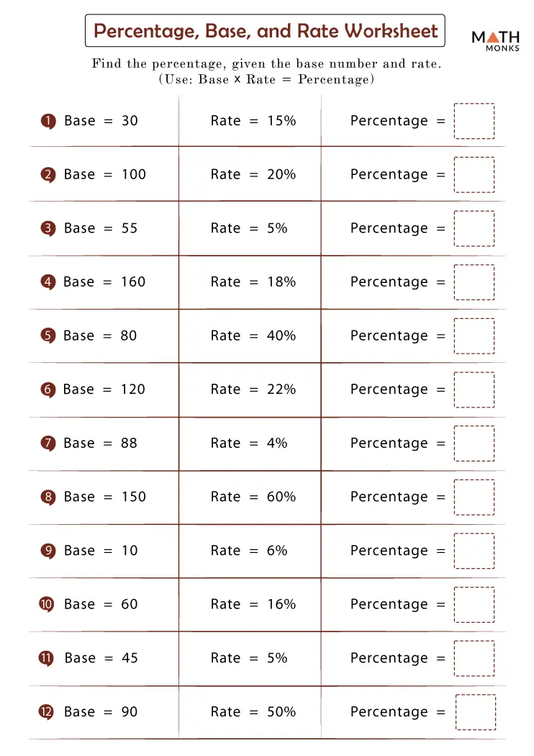
Task: Click the Rate = 15% text
Action: tap(253, 121)
